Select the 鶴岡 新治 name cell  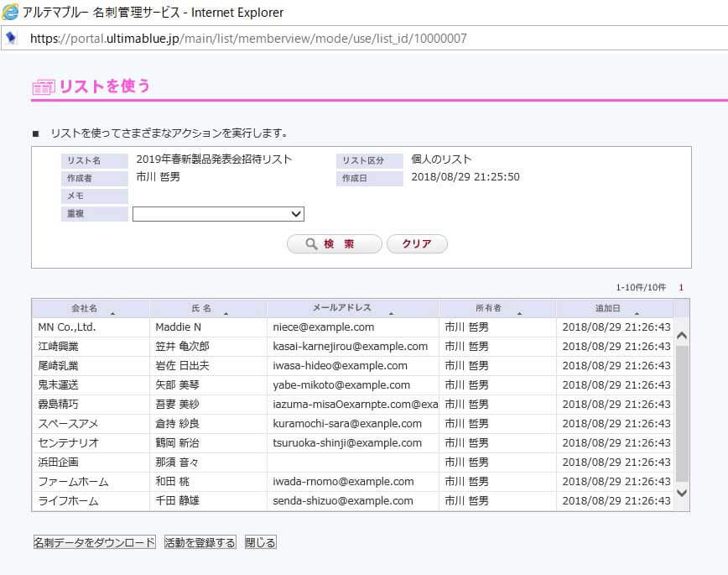point(208,443)
